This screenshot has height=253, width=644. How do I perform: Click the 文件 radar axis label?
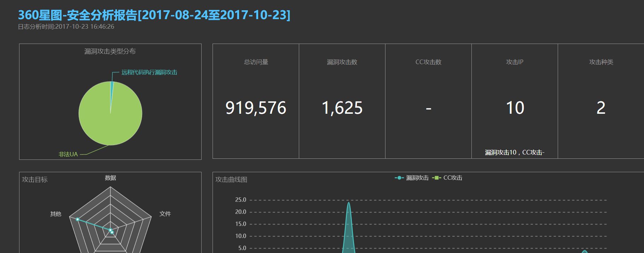(165, 214)
